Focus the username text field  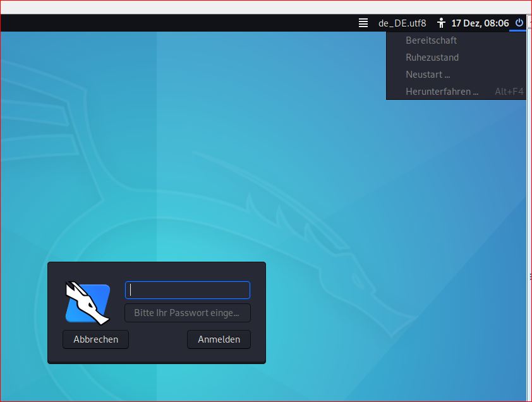[x=188, y=290]
